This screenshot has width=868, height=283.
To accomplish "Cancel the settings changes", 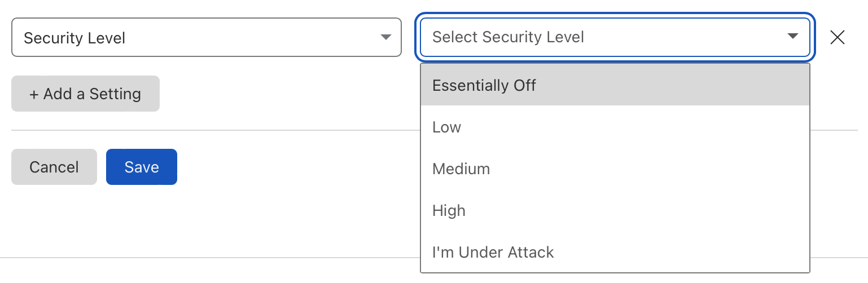I will tap(54, 167).
